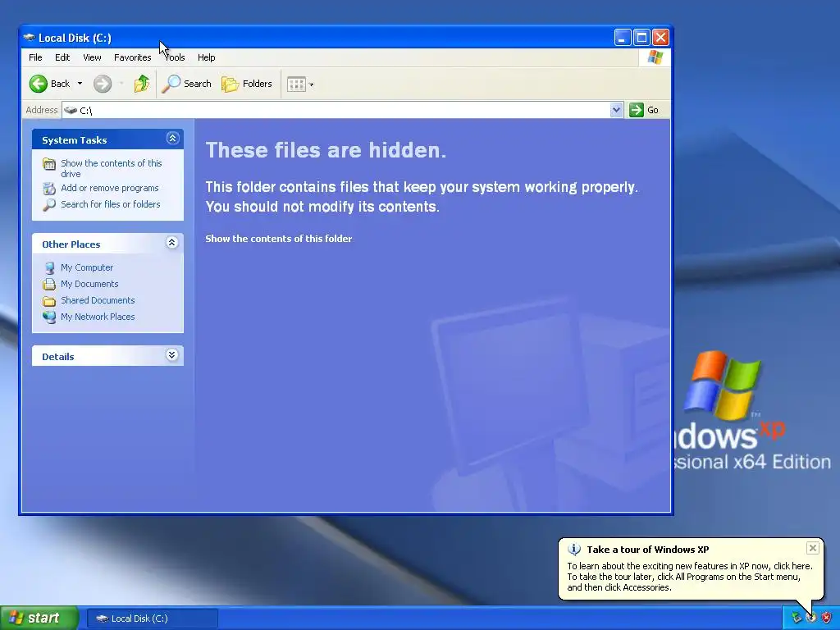Expand the address bar dropdown list
Image resolution: width=840 pixels, height=630 pixels.
click(617, 110)
